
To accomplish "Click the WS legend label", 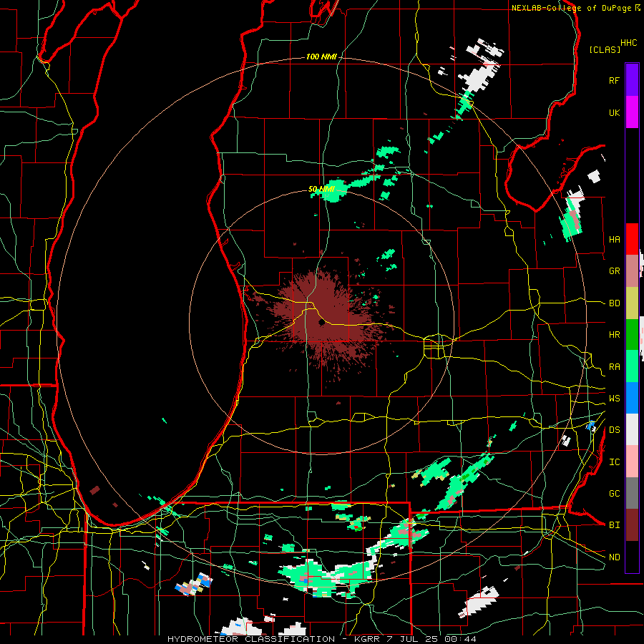I will pyautogui.click(x=615, y=399).
